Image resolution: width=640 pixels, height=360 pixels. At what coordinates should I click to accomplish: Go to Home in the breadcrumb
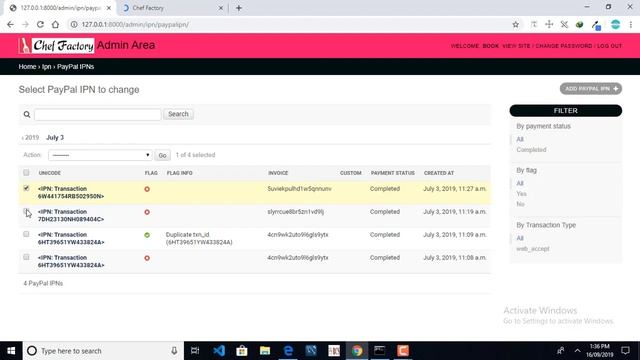[x=27, y=67]
